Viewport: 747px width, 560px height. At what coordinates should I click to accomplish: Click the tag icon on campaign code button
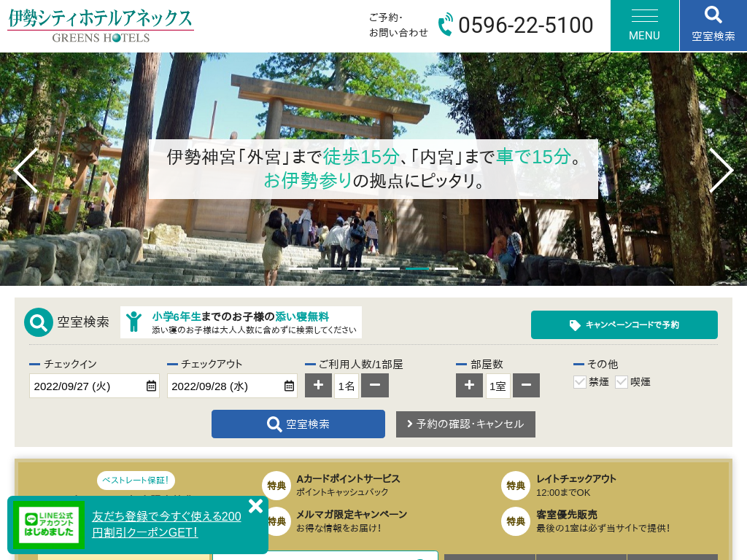click(575, 325)
